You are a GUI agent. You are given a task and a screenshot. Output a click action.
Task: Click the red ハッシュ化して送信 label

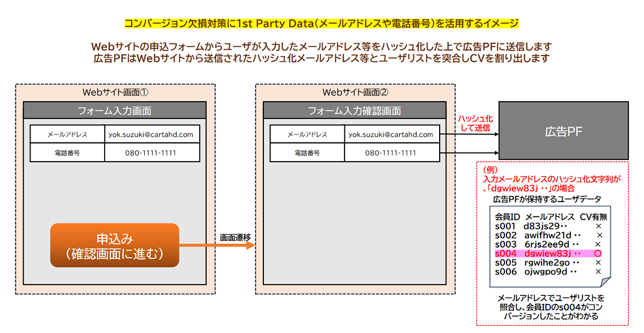pyautogui.click(x=474, y=123)
